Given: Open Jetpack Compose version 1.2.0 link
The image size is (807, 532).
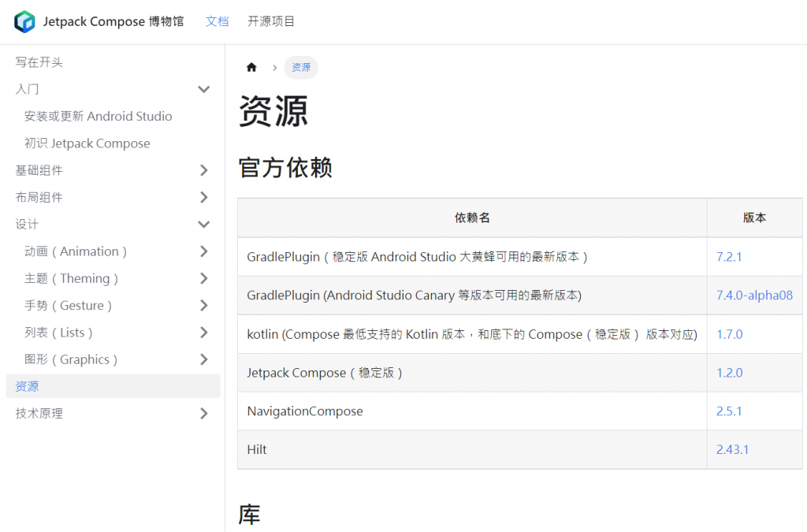Looking at the screenshot, I should click(730, 373).
